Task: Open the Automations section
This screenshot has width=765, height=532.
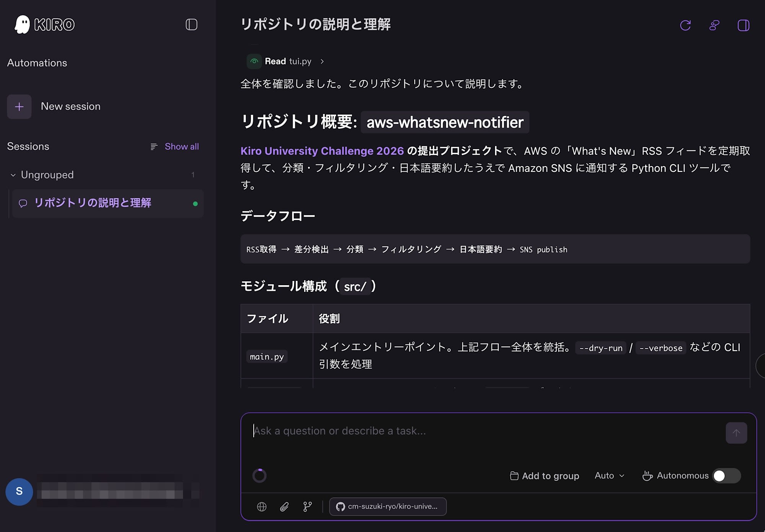Action: [37, 63]
